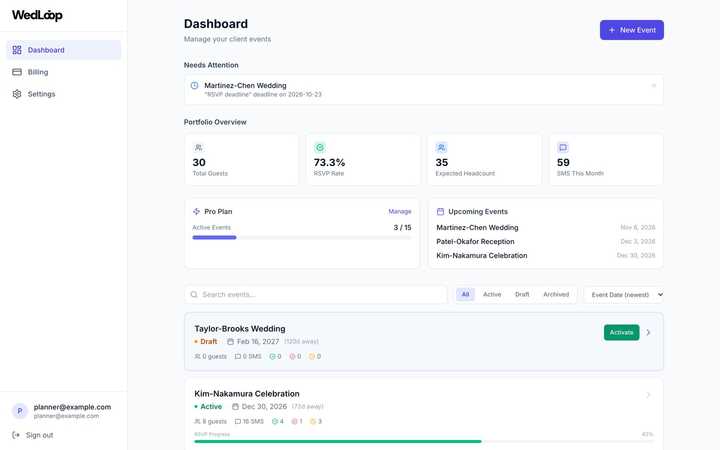Click Active status on Kim-Nakamura Celebration
The width and height of the screenshot is (720, 450).
tap(208, 407)
